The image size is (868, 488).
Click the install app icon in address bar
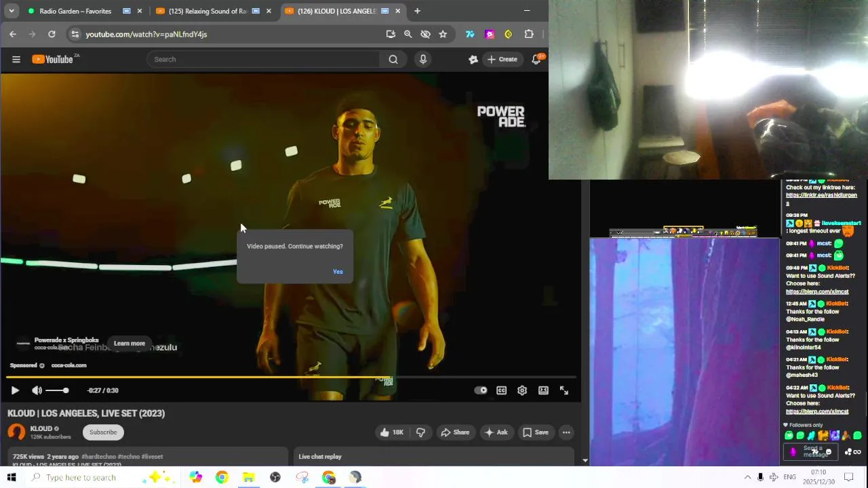point(391,34)
